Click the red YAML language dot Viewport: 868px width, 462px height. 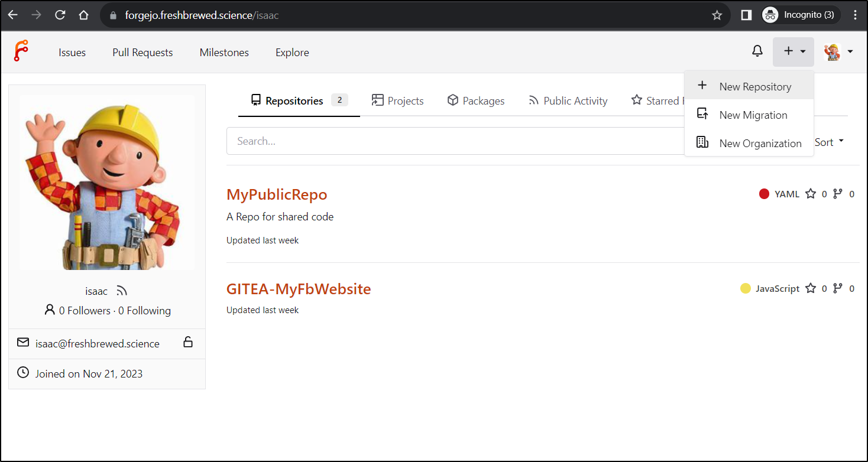pyautogui.click(x=764, y=194)
